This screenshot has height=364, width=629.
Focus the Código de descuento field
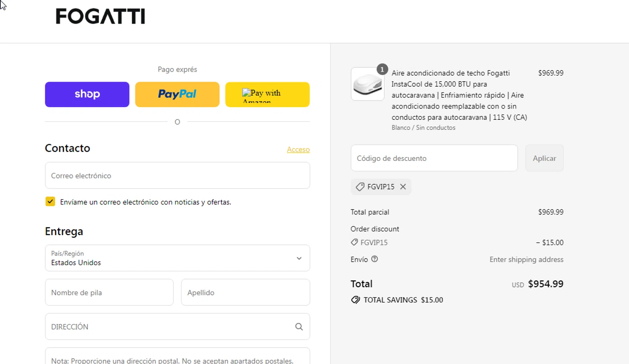[x=434, y=158]
